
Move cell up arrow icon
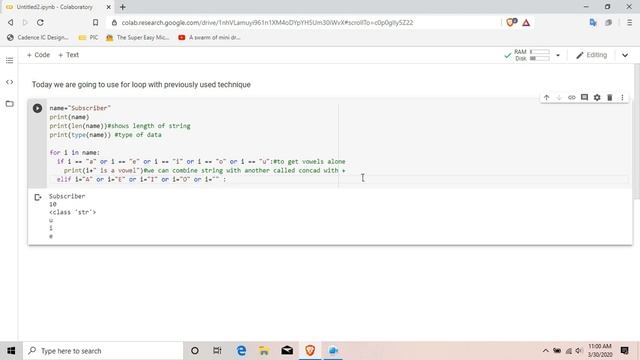pyautogui.click(x=547, y=98)
